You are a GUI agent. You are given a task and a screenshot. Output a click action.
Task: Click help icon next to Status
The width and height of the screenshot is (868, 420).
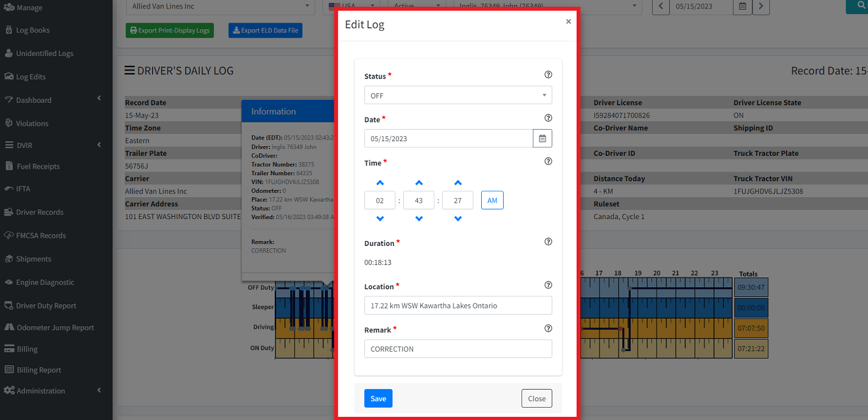tap(548, 75)
